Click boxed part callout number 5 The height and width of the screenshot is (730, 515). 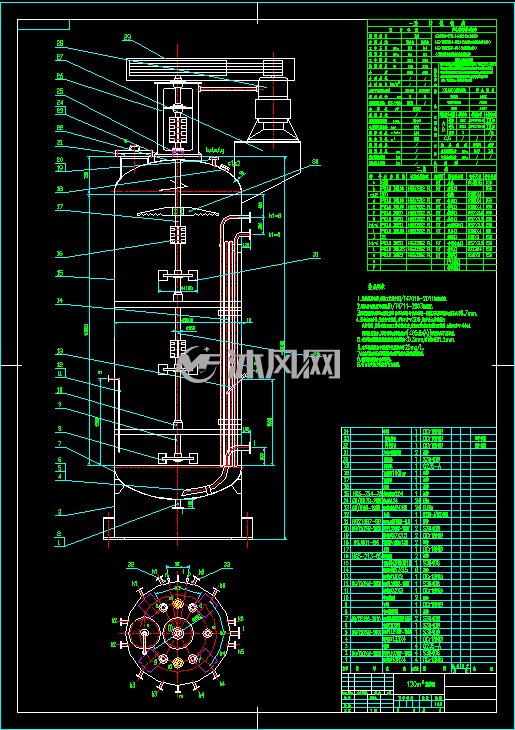pyautogui.click(x=60, y=467)
